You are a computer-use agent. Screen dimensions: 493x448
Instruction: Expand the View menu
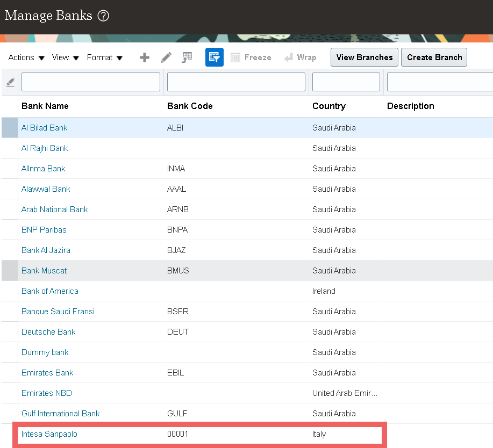coord(61,57)
